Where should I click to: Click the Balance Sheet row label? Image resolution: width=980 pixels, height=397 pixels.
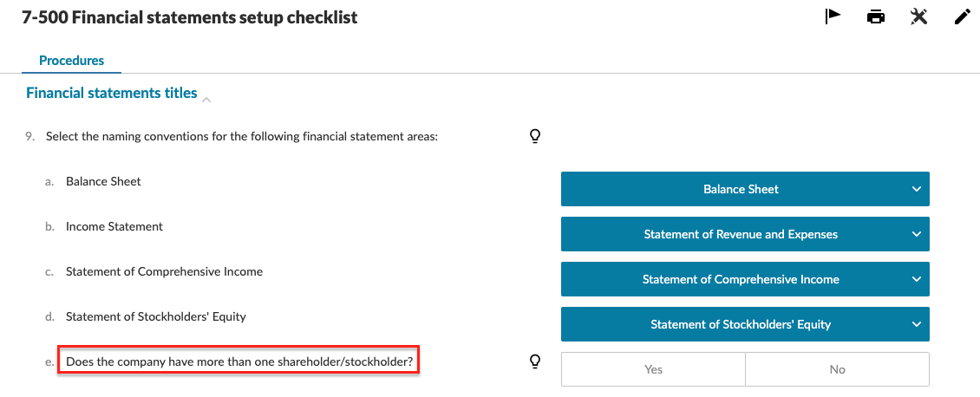coord(103,181)
